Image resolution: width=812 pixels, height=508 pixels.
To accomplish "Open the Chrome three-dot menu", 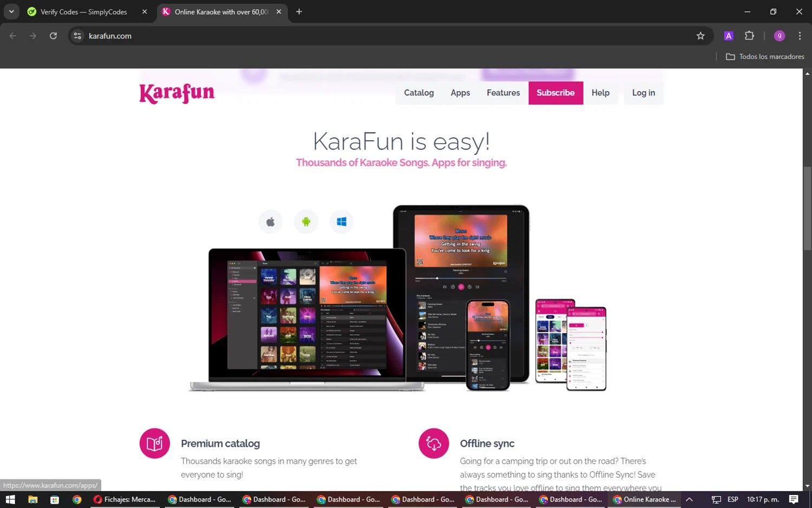I will [x=800, y=36].
